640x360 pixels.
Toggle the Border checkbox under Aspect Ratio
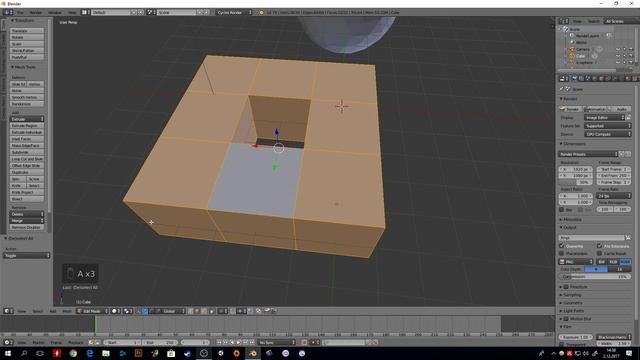(562, 210)
